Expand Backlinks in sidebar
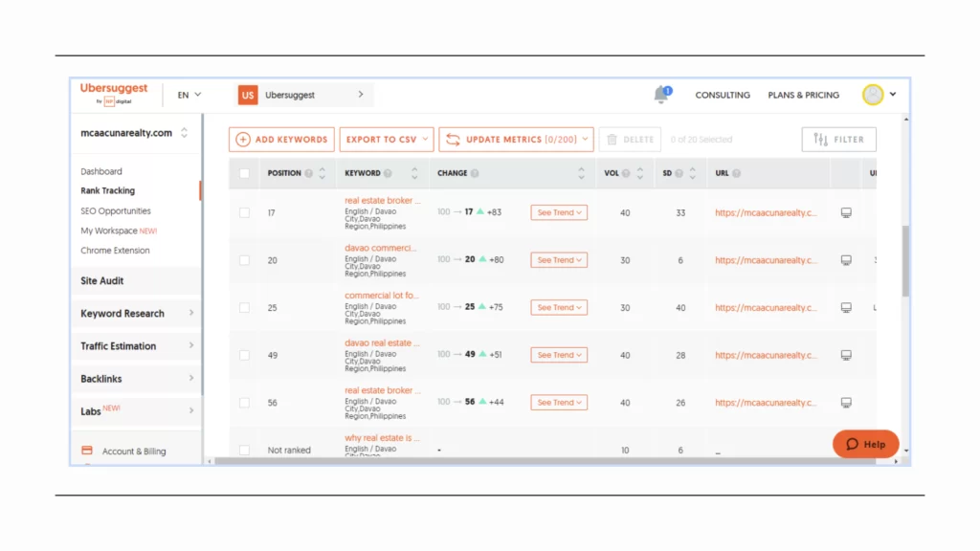This screenshot has height=551, width=980. pos(136,379)
